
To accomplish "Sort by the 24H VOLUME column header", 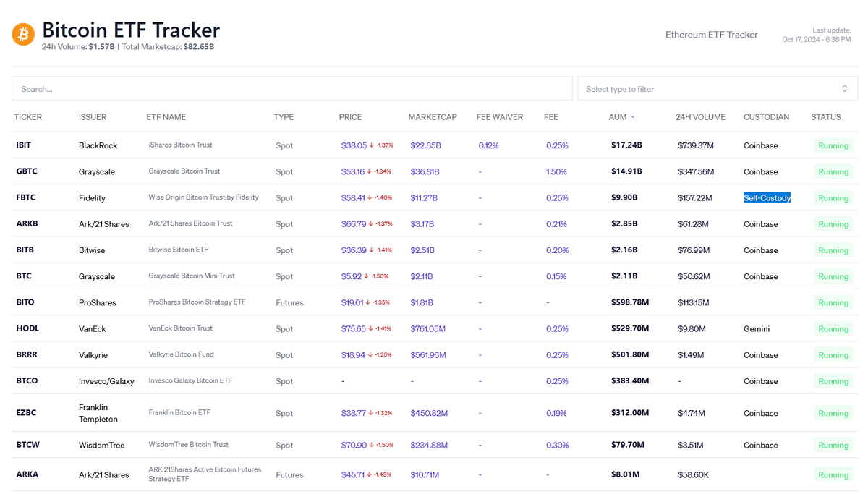I will tap(700, 117).
